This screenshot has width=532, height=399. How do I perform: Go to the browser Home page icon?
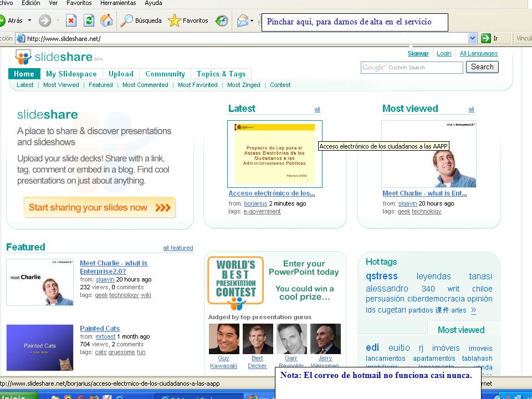106,21
